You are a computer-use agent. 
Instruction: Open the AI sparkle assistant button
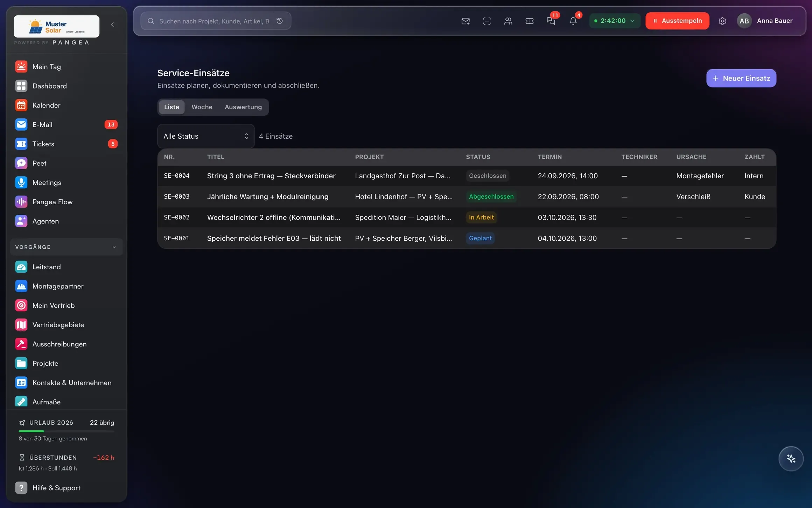(x=791, y=459)
